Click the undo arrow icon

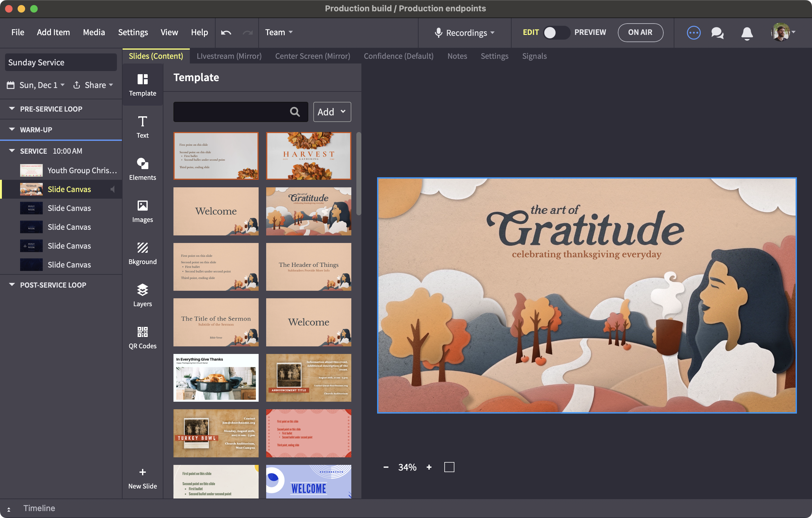pyautogui.click(x=226, y=33)
